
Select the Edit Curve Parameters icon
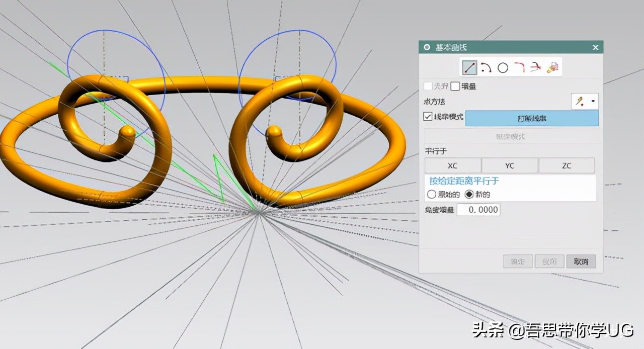[553, 67]
